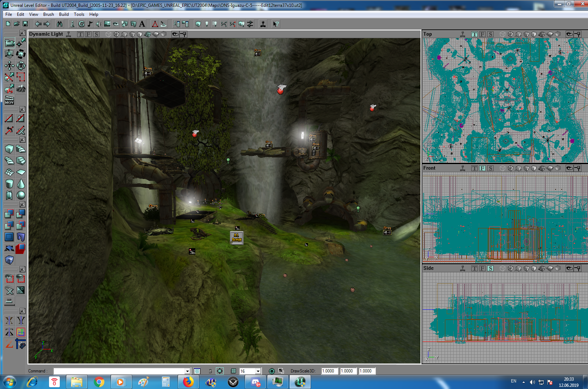Viewport: 588px width, 389px height.
Task: Select the Camera Movement tool
Action: click(9, 43)
